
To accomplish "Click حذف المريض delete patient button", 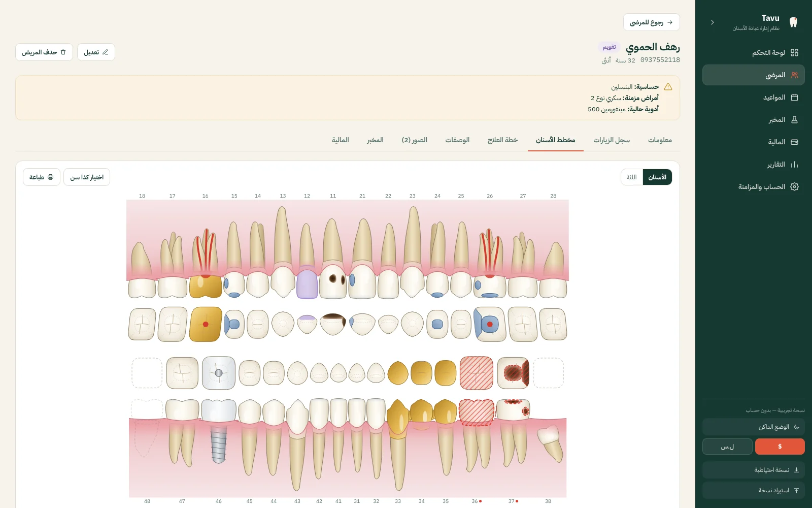I will (x=44, y=52).
